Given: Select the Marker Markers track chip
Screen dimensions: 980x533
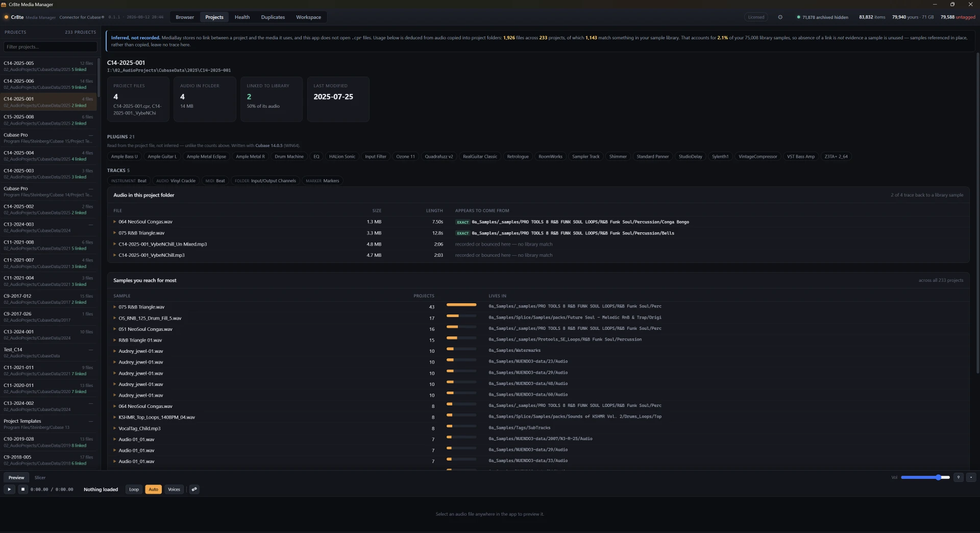Looking at the screenshot, I should tap(322, 180).
